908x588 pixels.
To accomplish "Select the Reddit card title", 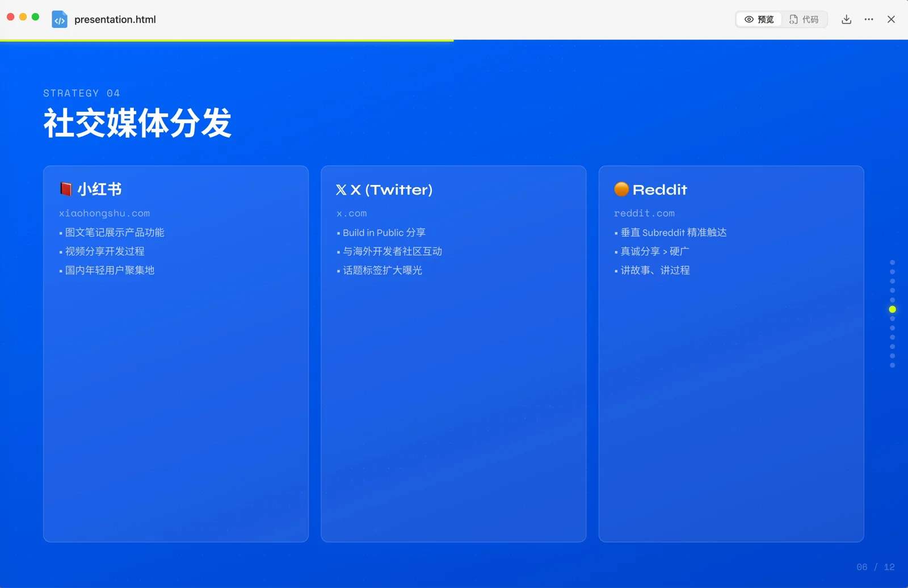I will 659,190.
